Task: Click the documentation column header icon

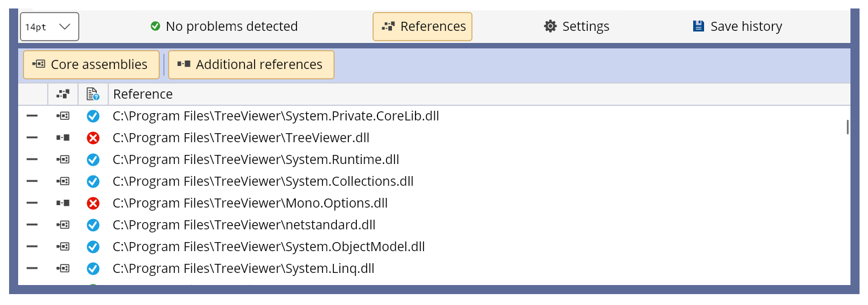Action: click(x=93, y=94)
